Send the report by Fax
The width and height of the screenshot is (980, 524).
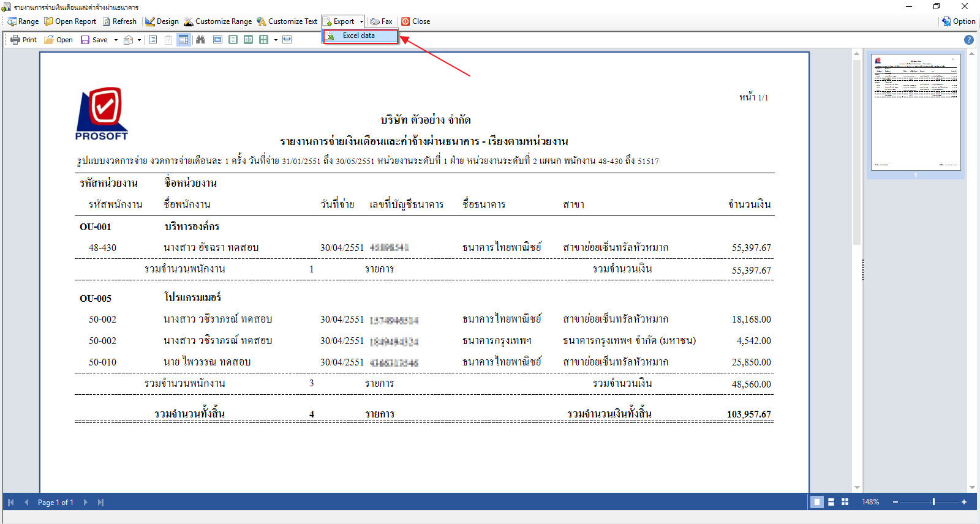point(381,21)
